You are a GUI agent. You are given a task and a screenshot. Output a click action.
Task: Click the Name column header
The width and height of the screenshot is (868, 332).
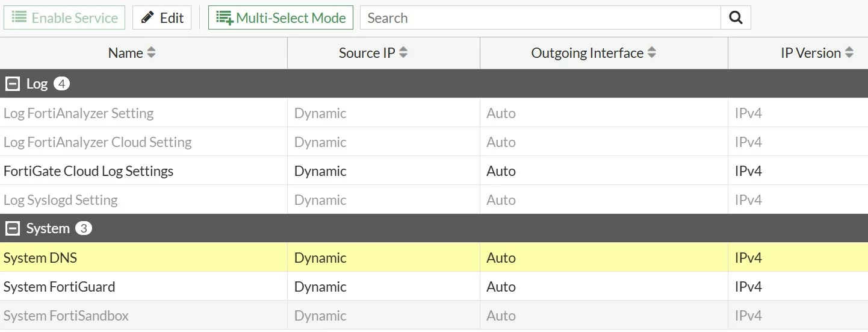[x=144, y=53]
